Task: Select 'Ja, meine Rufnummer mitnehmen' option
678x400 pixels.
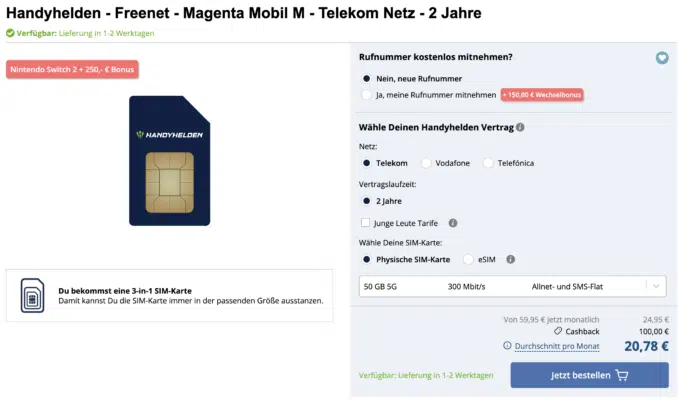Action: (x=367, y=95)
